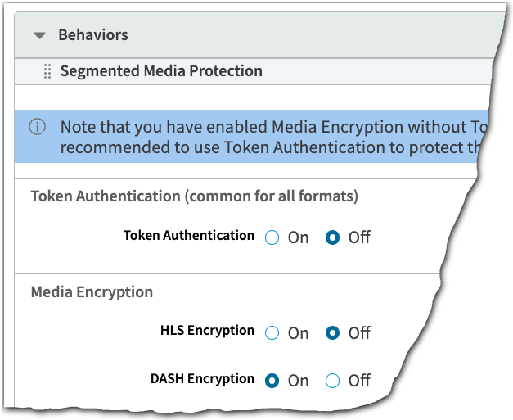Click the Media Encryption section heading
The height and width of the screenshot is (420, 513).
[92, 291]
